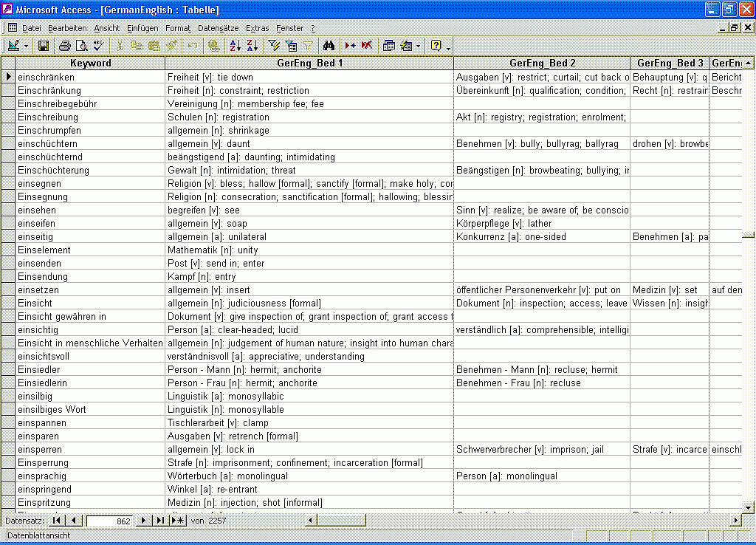
Task: Open the Datensätze menu
Action: click(218, 29)
